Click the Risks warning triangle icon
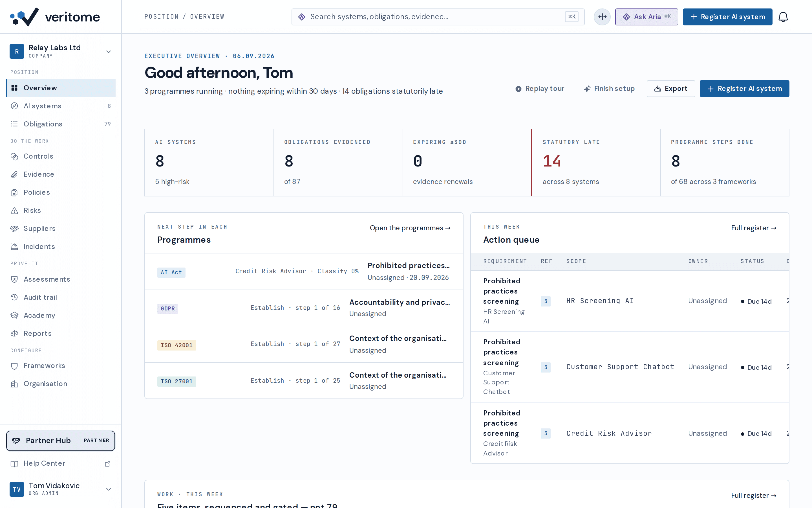The height and width of the screenshot is (508, 812). pyautogui.click(x=14, y=211)
